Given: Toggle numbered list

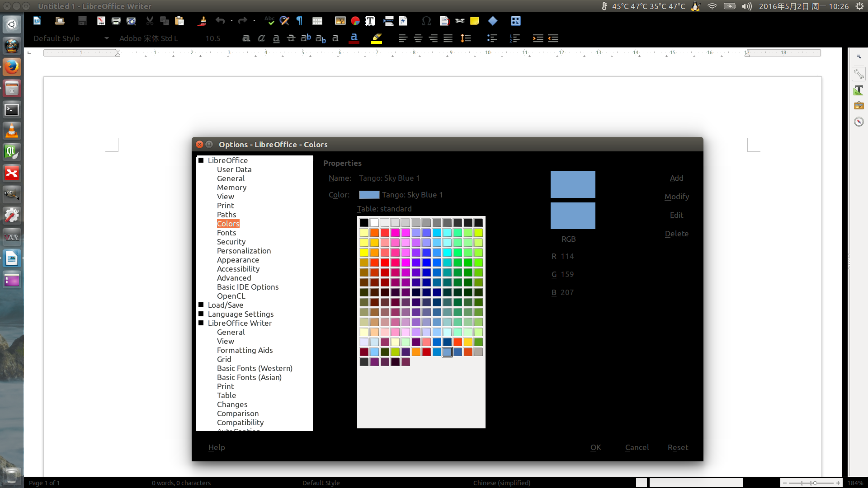Looking at the screenshot, I should coord(515,38).
